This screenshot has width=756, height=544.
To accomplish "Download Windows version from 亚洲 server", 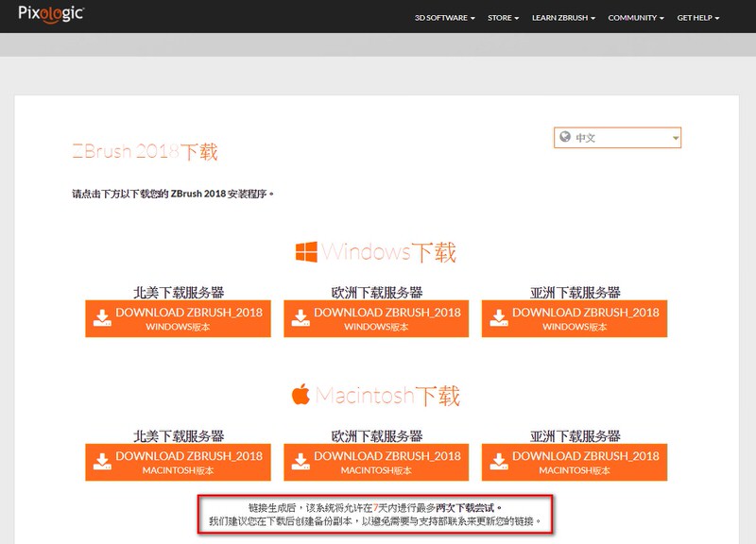I will pos(575,318).
